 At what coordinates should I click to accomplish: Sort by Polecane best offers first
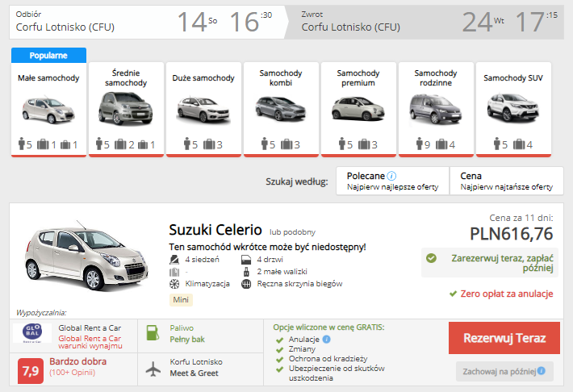coord(392,181)
